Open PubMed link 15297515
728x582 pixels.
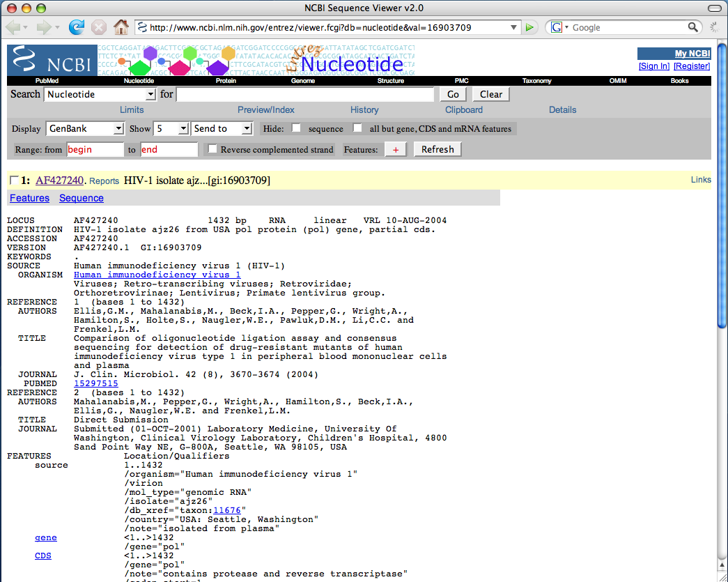click(96, 383)
